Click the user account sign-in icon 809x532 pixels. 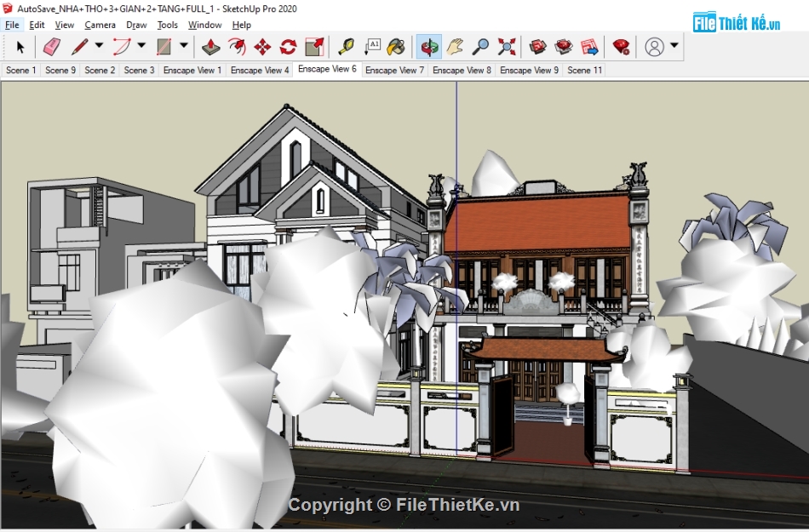tap(654, 47)
